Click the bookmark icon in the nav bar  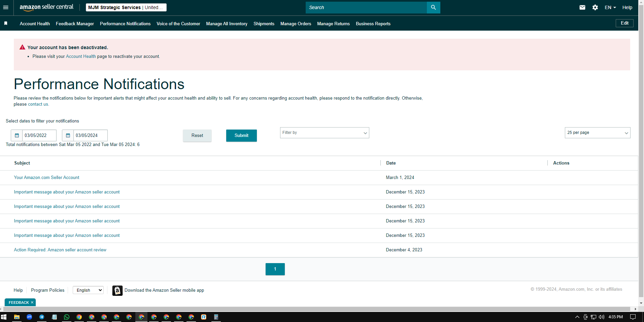pos(6,23)
